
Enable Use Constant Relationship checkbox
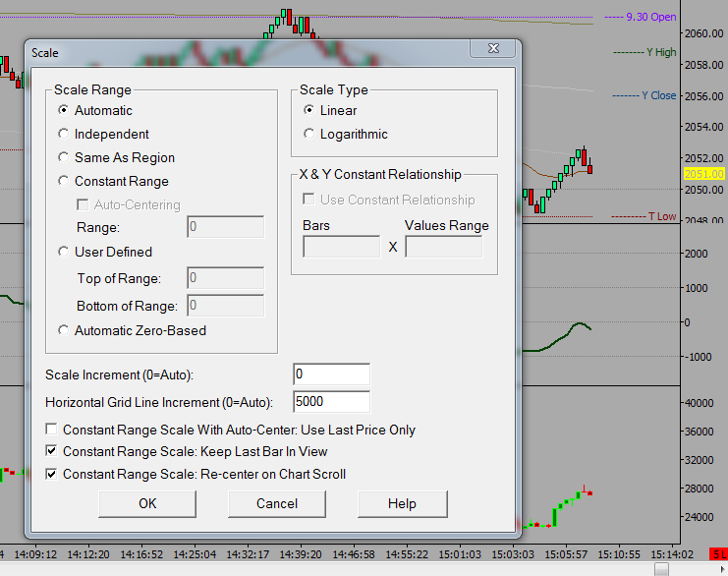point(308,200)
